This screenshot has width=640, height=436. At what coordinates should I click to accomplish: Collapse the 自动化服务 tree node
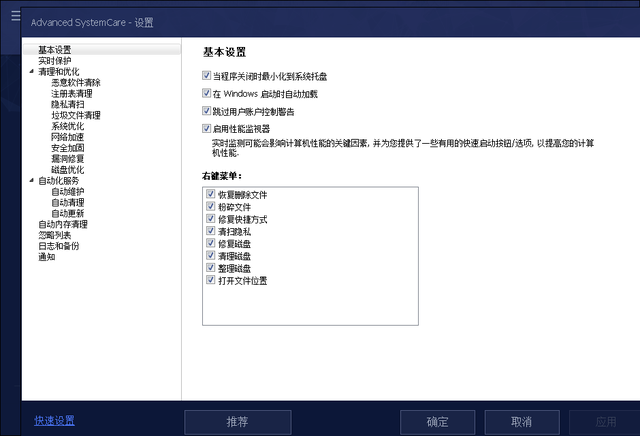[31, 180]
